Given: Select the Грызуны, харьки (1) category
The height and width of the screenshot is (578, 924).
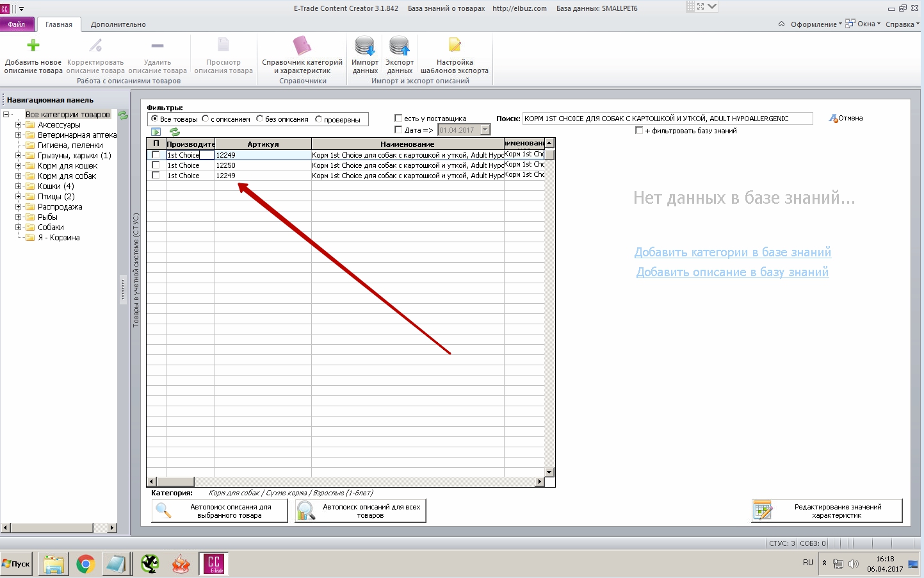Looking at the screenshot, I should [74, 156].
